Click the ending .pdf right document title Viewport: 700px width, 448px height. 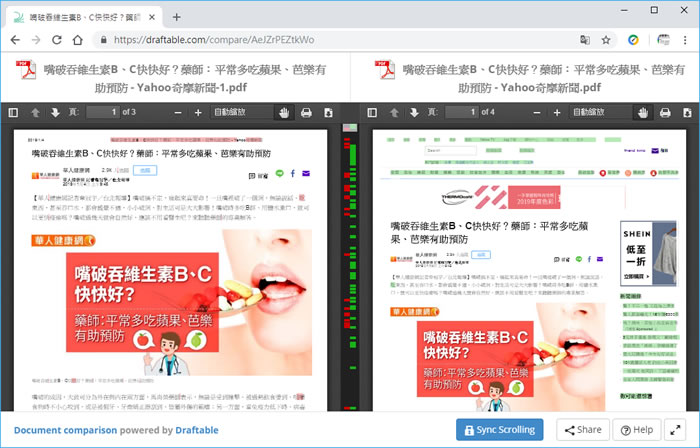544,78
